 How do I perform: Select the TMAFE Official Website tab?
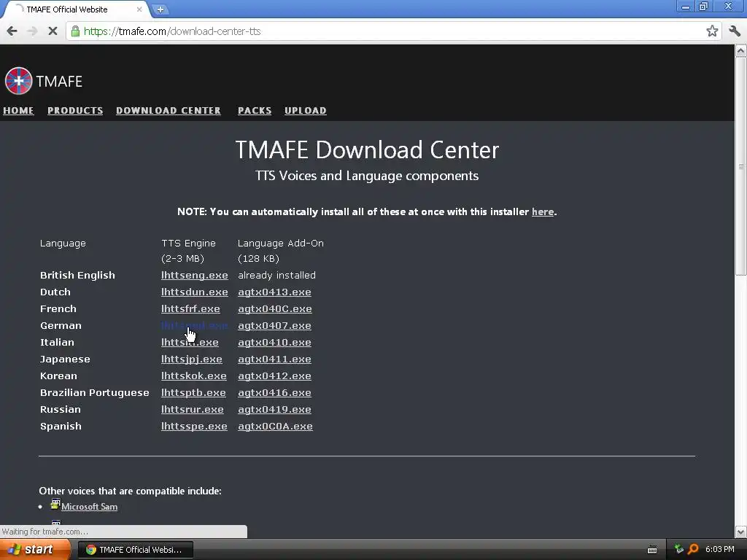[76, 9]
